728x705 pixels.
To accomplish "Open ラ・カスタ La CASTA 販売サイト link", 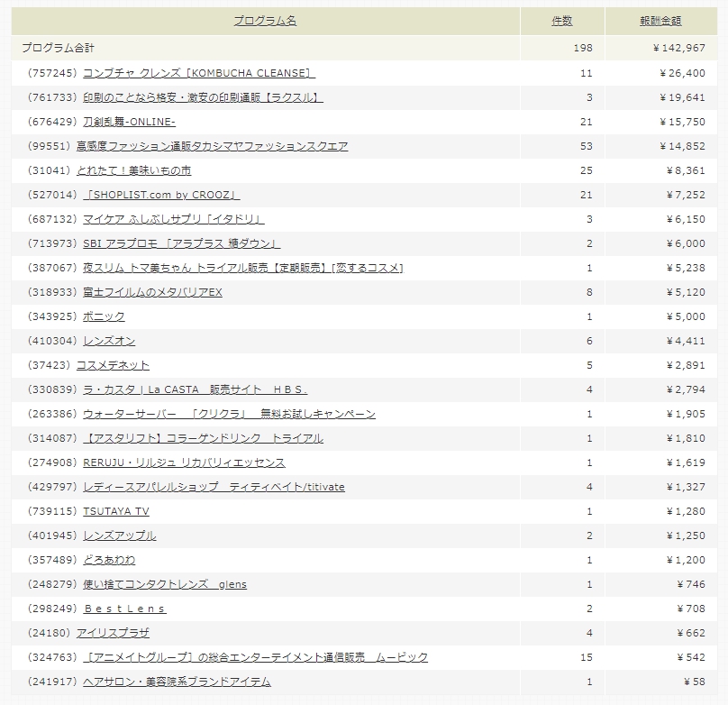I will point(195,389).
